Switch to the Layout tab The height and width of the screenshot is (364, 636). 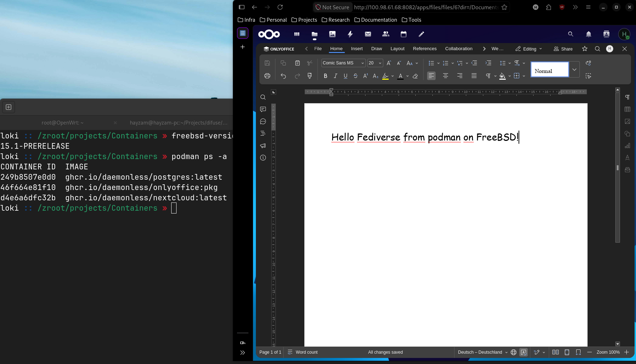click(397, 49)
